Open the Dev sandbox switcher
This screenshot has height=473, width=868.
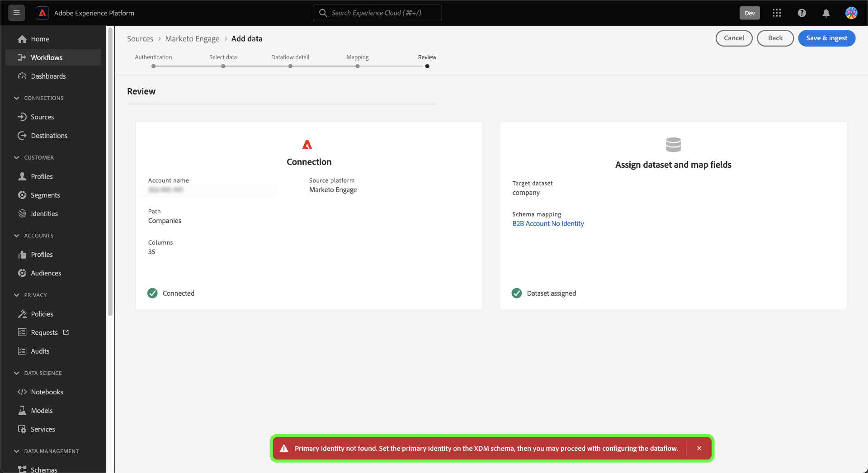click(750, 13)
